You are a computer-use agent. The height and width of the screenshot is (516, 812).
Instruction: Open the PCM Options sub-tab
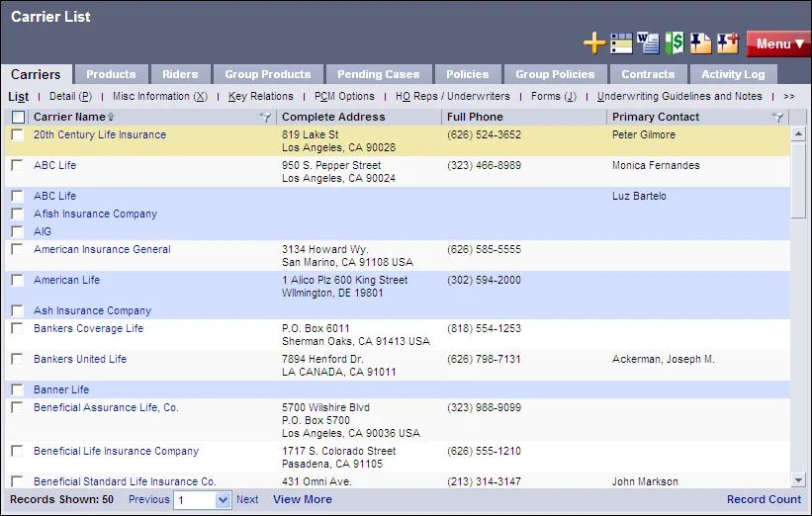tap(344, 96)
